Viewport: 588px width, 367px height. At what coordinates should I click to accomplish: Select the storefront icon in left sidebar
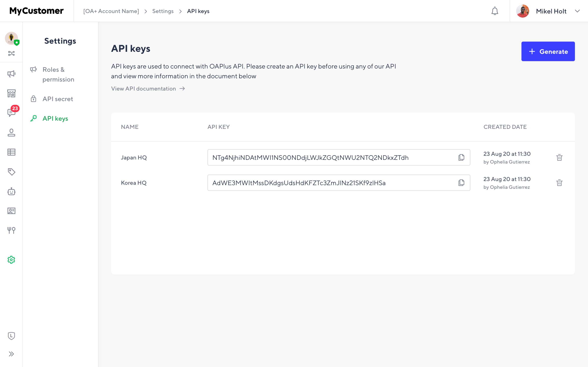click(11, 93)
